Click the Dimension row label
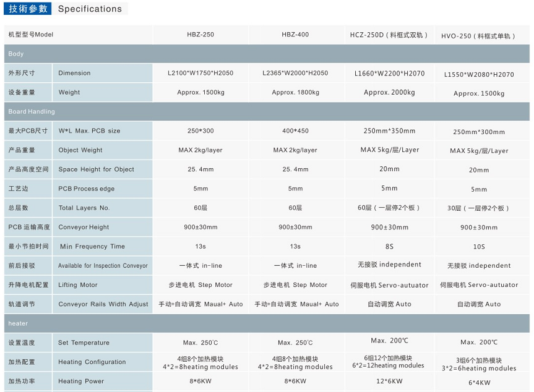This screenshot has height=392, width=534. (x=74, y=73)
